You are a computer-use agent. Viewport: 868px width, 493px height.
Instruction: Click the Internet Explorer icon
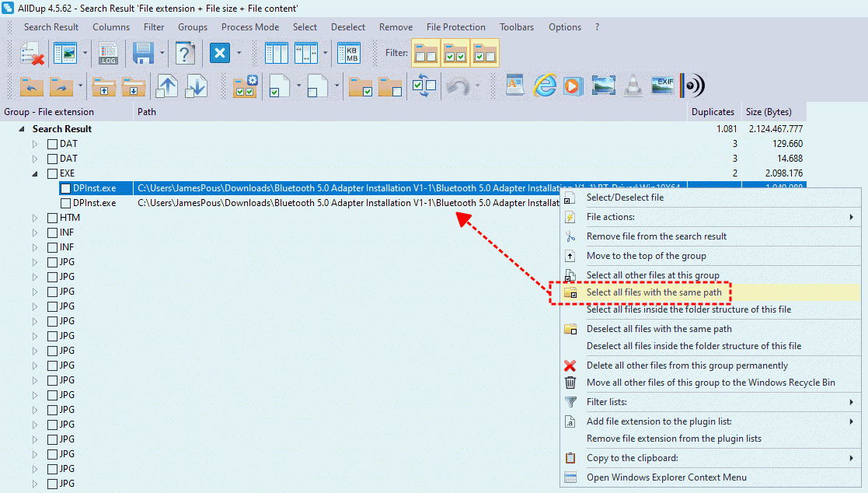(x=545, y=86)
